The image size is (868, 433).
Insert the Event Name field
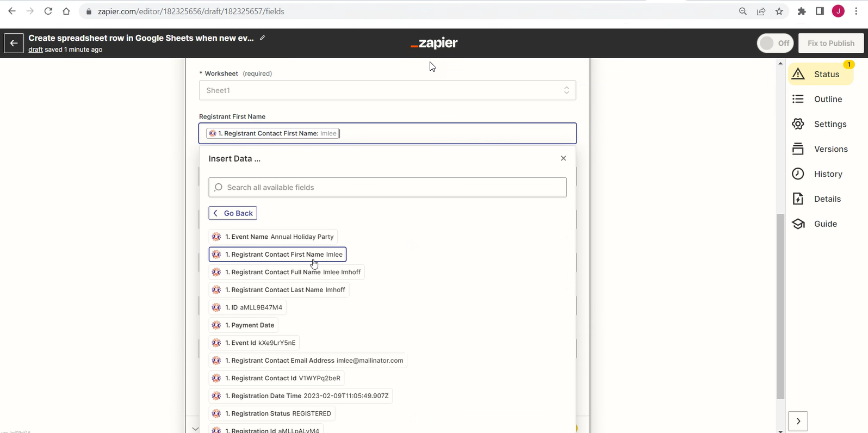(x=273, y=237)
